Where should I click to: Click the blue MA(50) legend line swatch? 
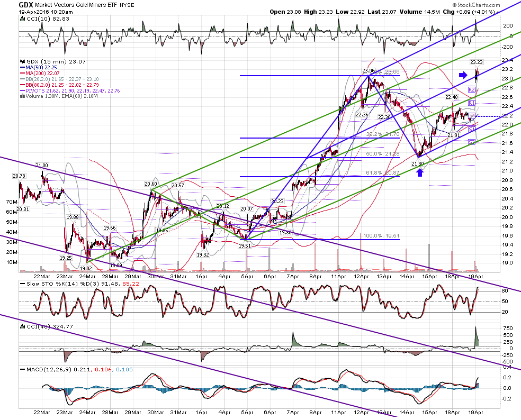[23, 67]
